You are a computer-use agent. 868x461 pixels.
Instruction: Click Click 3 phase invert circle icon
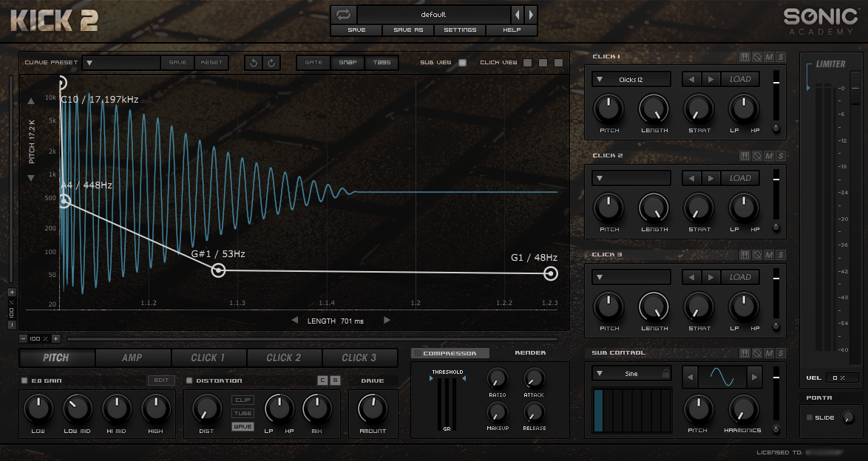point(757,255)
